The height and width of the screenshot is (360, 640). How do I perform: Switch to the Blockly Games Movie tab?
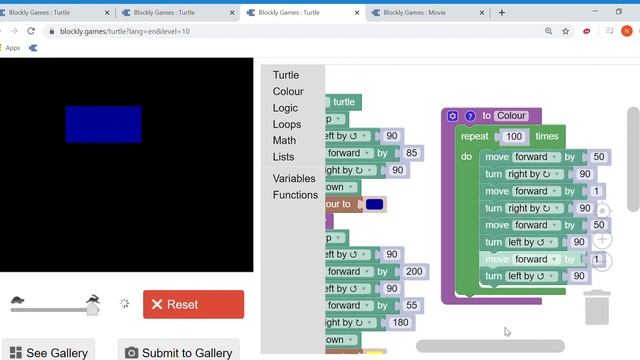coord(427,13)
